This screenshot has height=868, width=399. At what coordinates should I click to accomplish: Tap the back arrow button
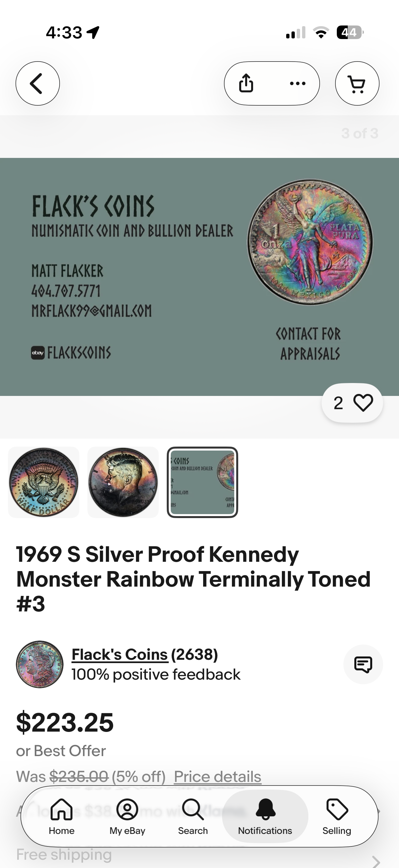(37, 83)
